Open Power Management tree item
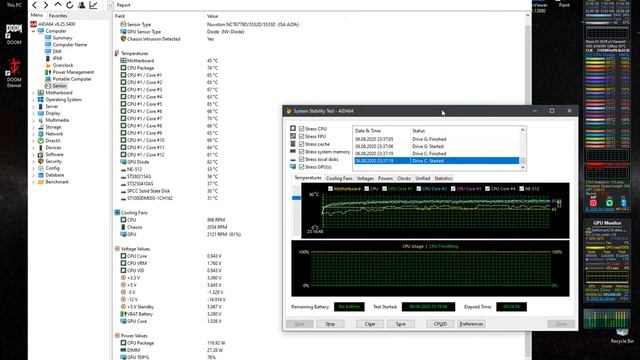 pos(73,72)
